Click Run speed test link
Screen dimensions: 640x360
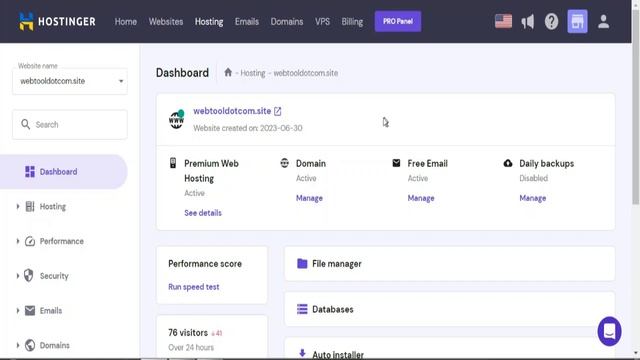pyautogui.click(x=193, y=287)
